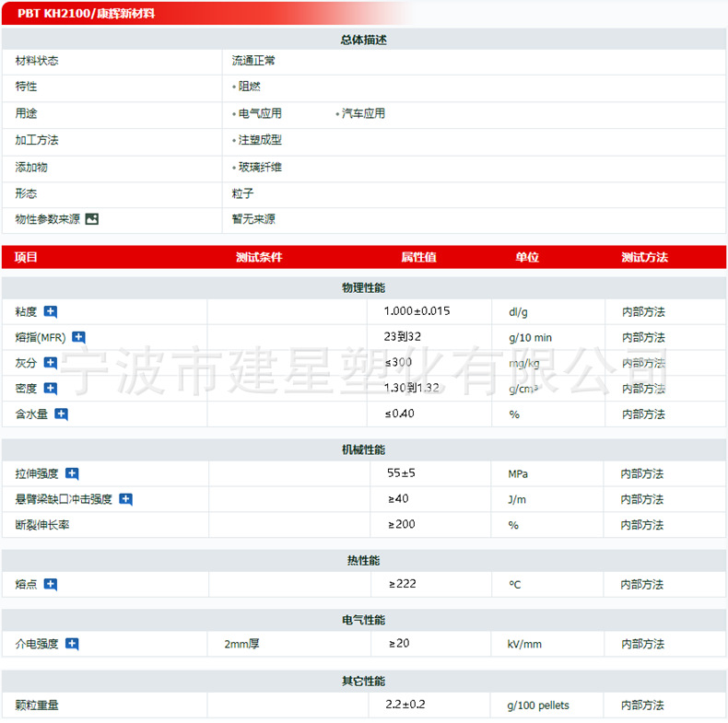Screen dimensions: 728x723
Task: Click the 材料状态 row label
Action: [x=37, y=61]
